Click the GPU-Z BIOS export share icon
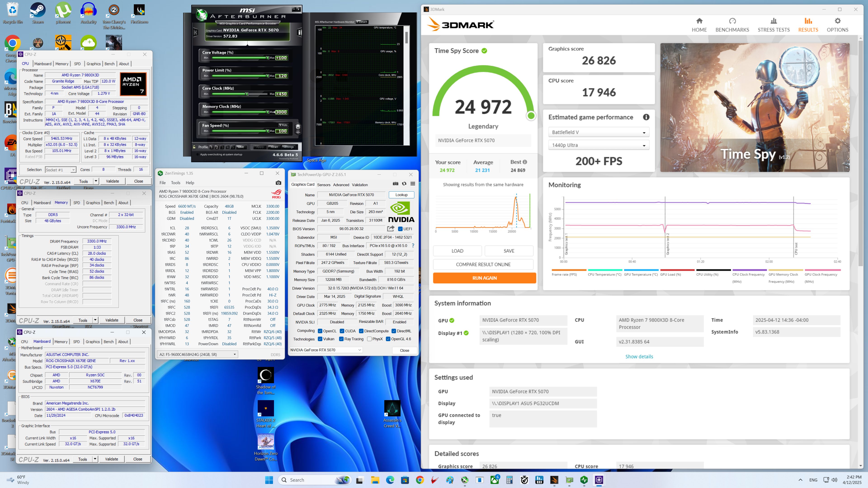The image size is (868, 488). 391,228
